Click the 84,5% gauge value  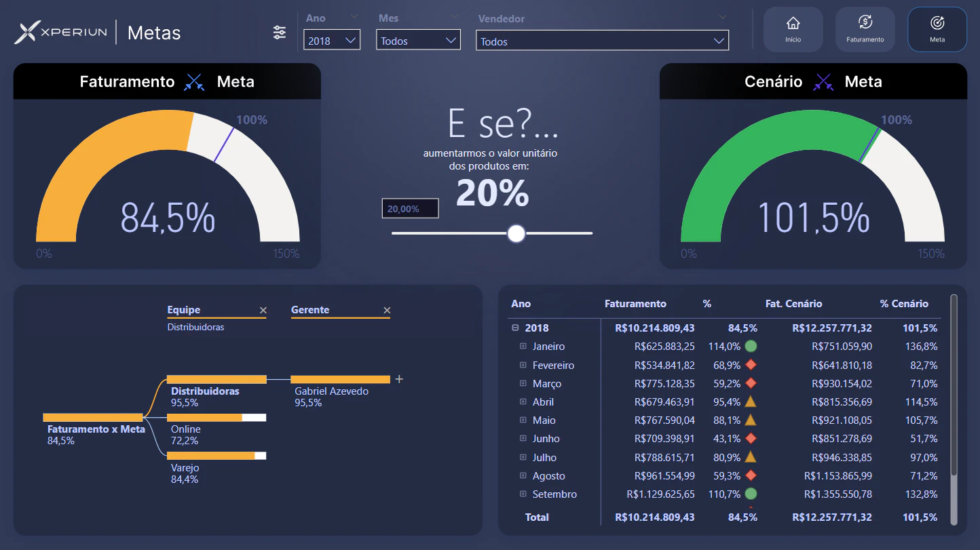coord(168,218)
